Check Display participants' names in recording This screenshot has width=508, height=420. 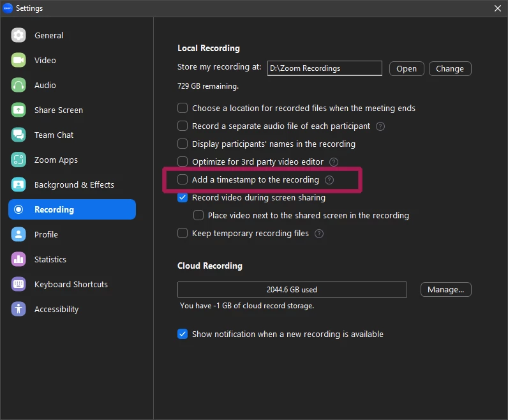click(x=183, y=144)
